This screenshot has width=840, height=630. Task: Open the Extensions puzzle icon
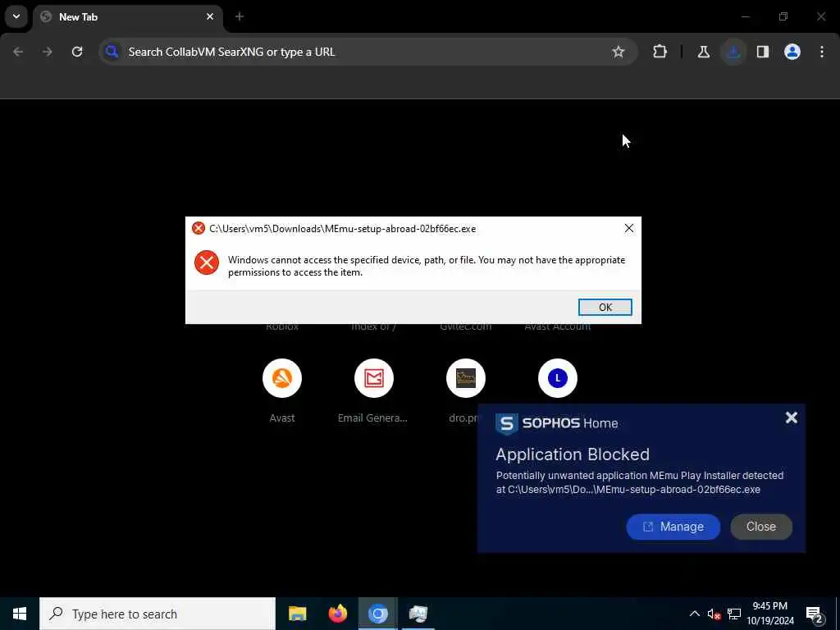coord(660,52)
